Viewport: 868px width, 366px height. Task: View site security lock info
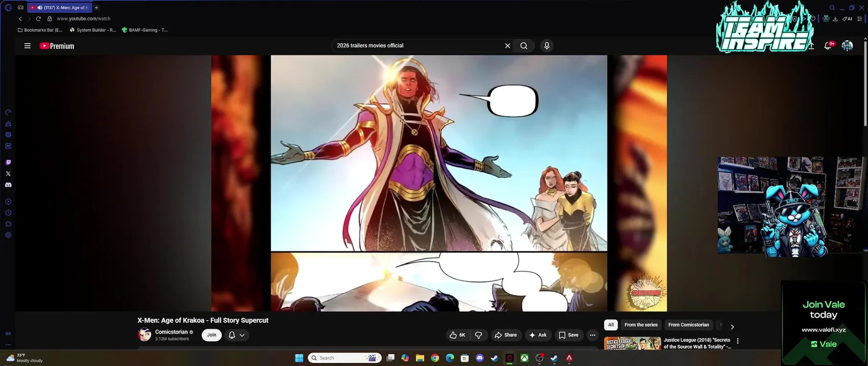click(x=49, y=19)
